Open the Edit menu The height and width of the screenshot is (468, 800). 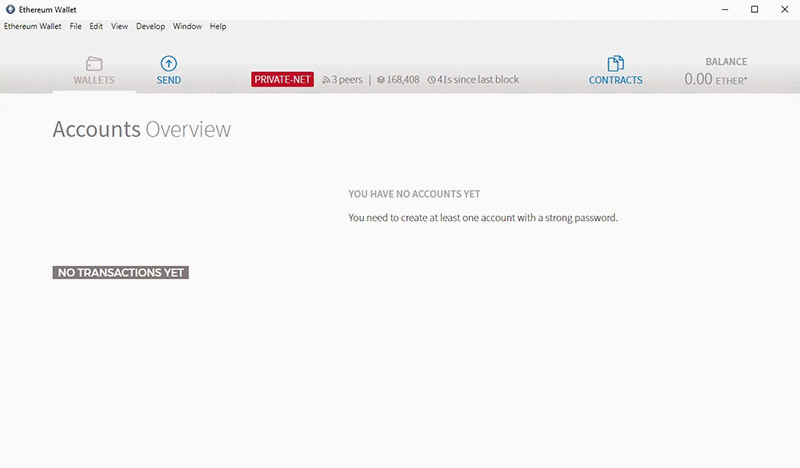(x=96, y=26)
